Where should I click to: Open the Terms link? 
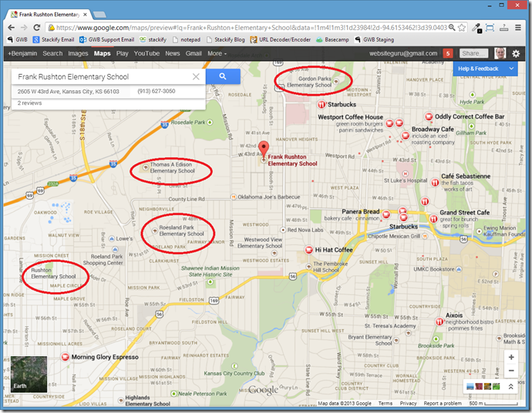(385, 404)
